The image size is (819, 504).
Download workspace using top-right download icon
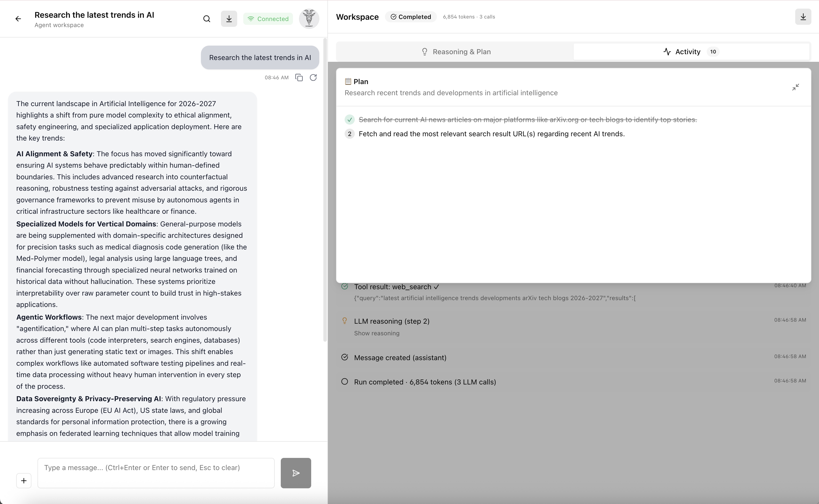coord(803,17)
